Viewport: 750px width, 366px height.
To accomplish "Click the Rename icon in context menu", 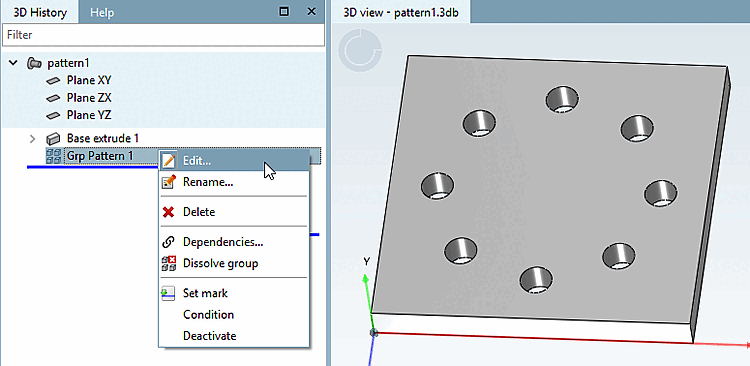I will coord(169,182).
